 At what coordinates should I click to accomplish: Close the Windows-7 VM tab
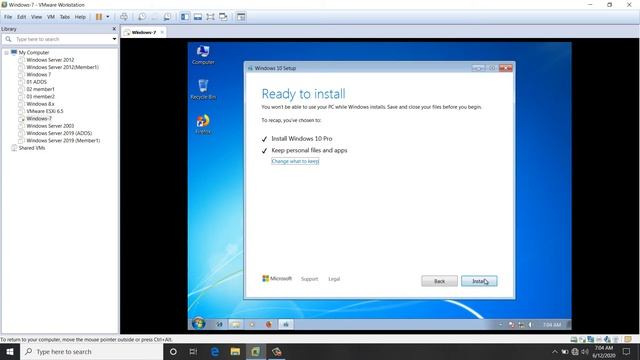162,32
